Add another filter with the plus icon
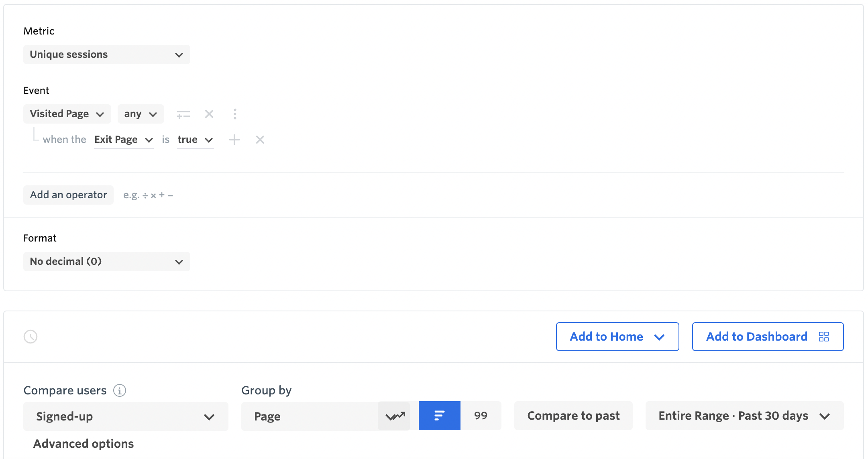 (234, 140)
